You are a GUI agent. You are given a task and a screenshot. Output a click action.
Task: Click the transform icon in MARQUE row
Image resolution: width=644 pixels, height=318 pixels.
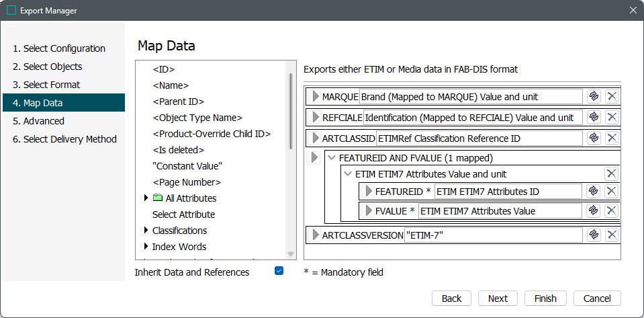coord(594,97)
